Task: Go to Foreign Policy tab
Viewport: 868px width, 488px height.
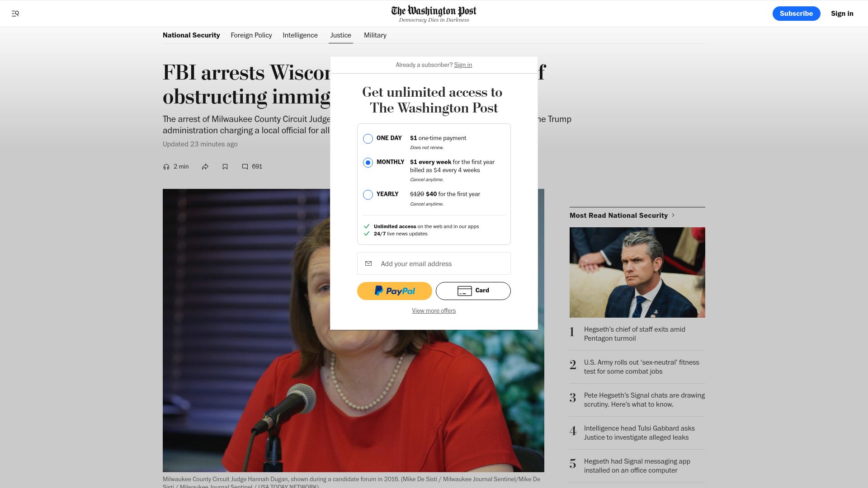Action: click(251, 35)
